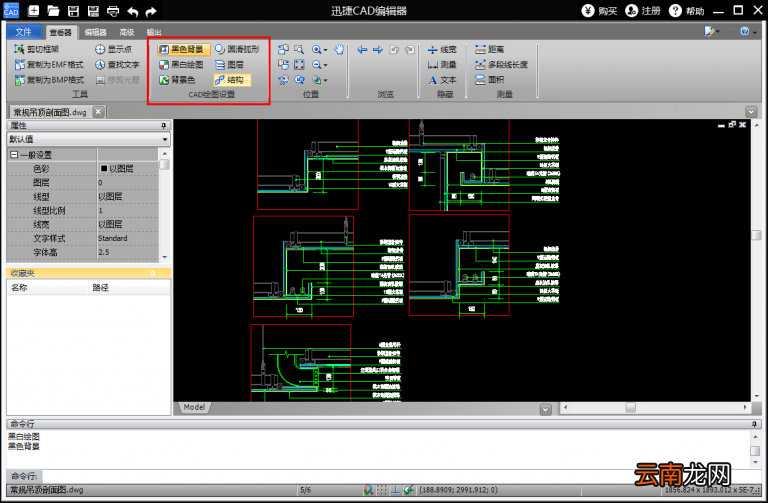The height and width of the screenshot is (503, 768).
Task: Click the zoom window magnifier icon
Action: coord(299,49)
